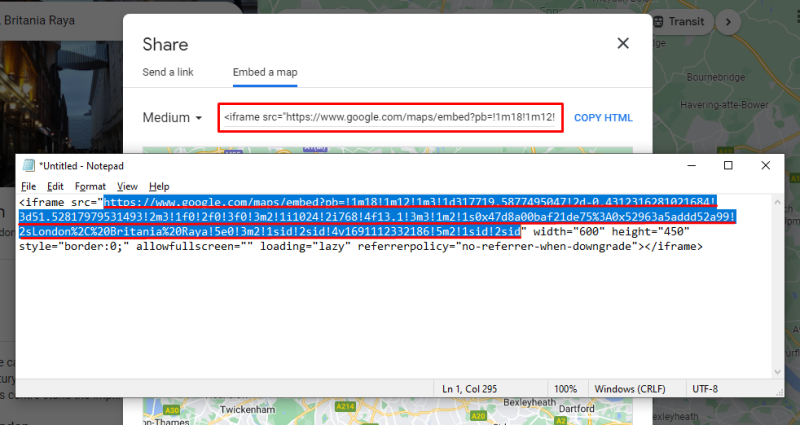This screenshot has height=425, width=800.
Task: Open the File menu in Notepad
Action: (28, 186)
